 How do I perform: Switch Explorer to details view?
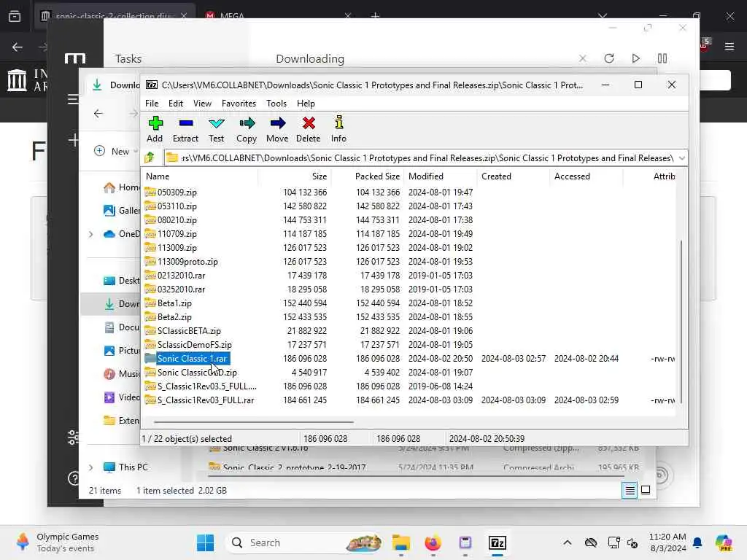tap(630, 490)
